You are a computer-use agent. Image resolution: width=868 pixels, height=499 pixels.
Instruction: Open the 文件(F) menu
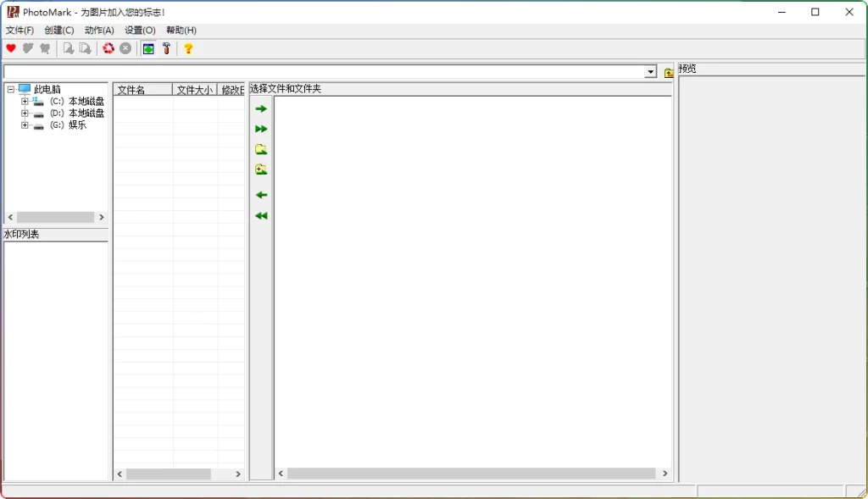point(19,30)
